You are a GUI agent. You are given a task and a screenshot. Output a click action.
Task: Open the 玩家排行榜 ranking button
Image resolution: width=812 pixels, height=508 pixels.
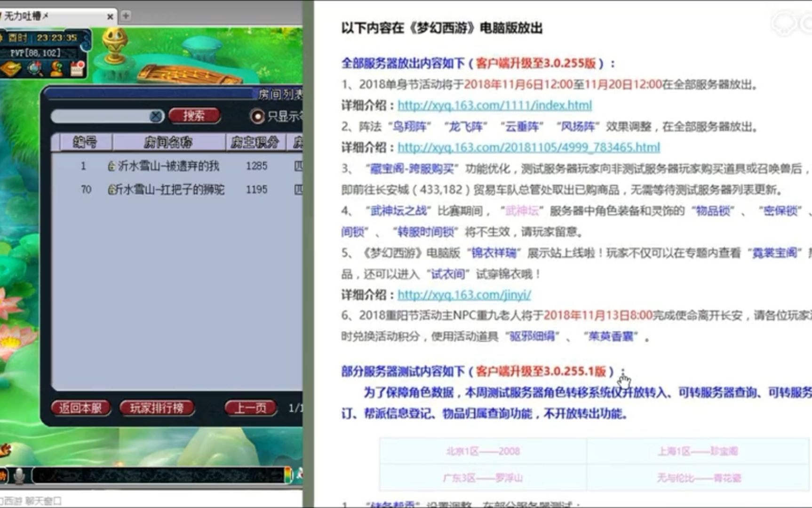[x=157, y=408]
